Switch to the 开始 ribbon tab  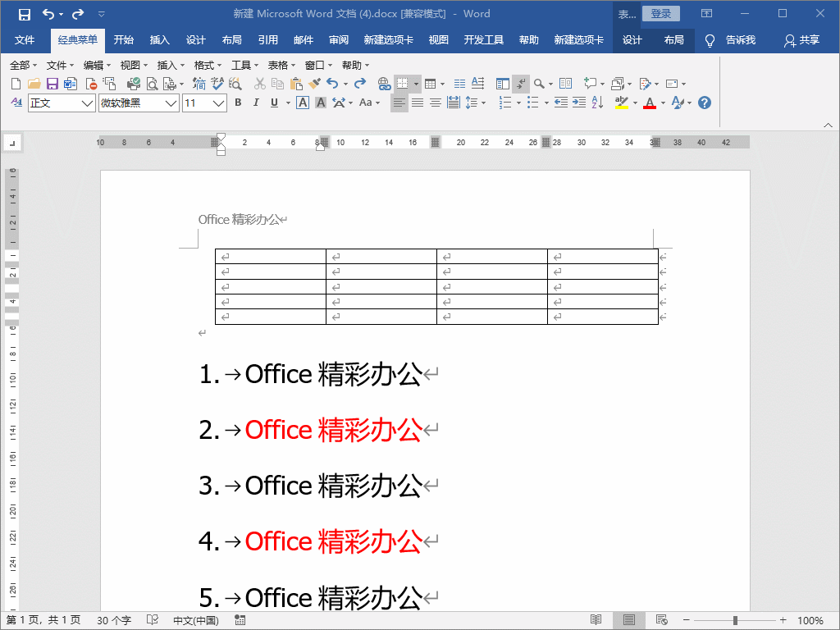coord(123,40)
